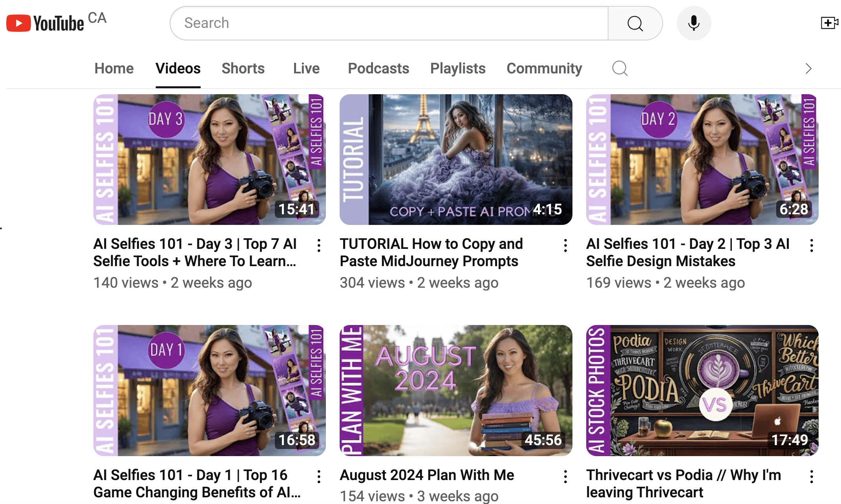Open title AI Selfies 101 - Day 2
Screen dimensions: 841x504
688,252
